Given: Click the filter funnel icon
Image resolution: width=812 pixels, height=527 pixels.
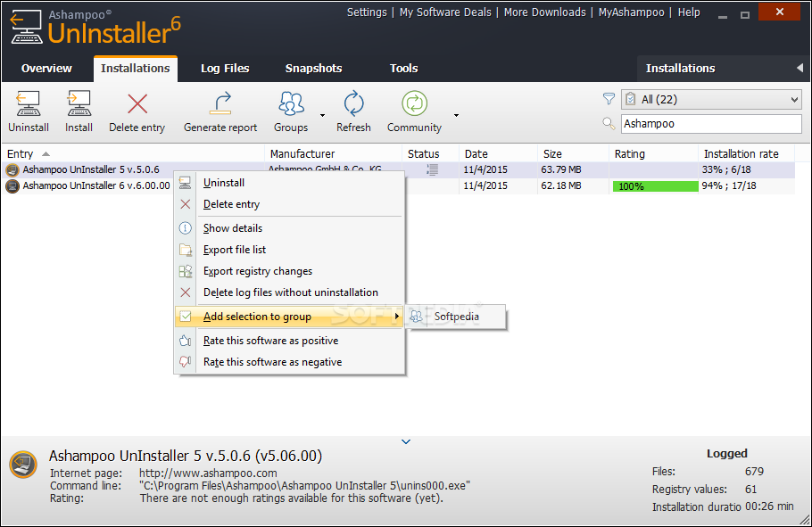Looking at the screenshot, I should 609,98.
